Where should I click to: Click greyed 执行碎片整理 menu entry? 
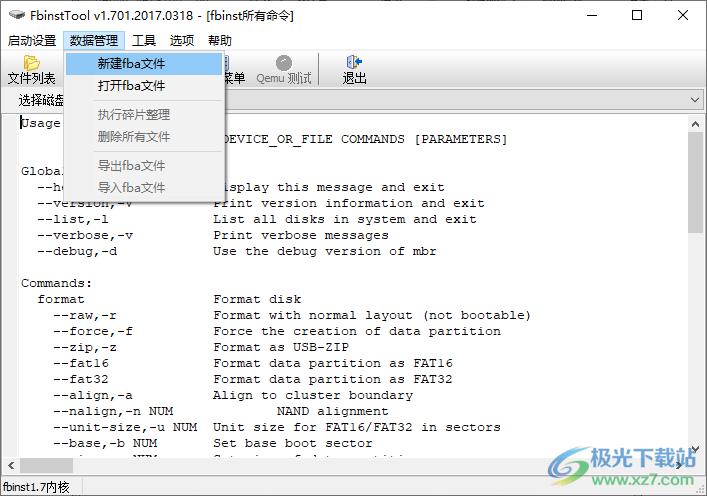pos(144,115)
